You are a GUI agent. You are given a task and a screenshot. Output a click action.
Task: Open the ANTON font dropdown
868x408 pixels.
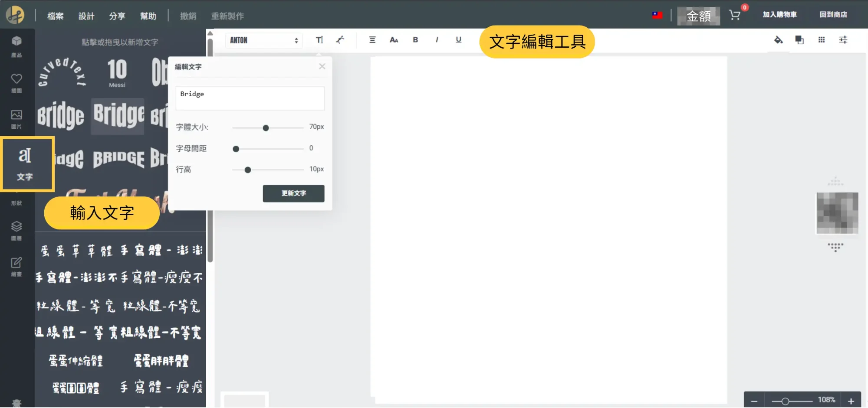tap(263, 40)
